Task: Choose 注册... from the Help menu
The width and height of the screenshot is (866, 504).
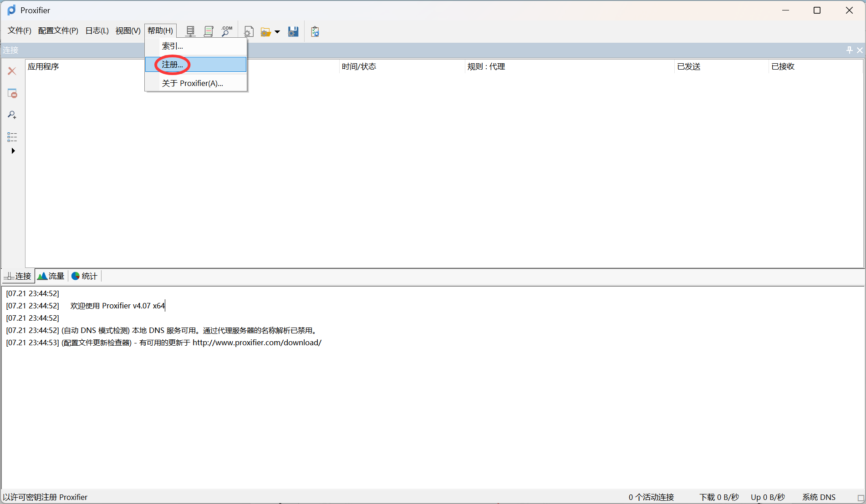Action: pos(196,65)
